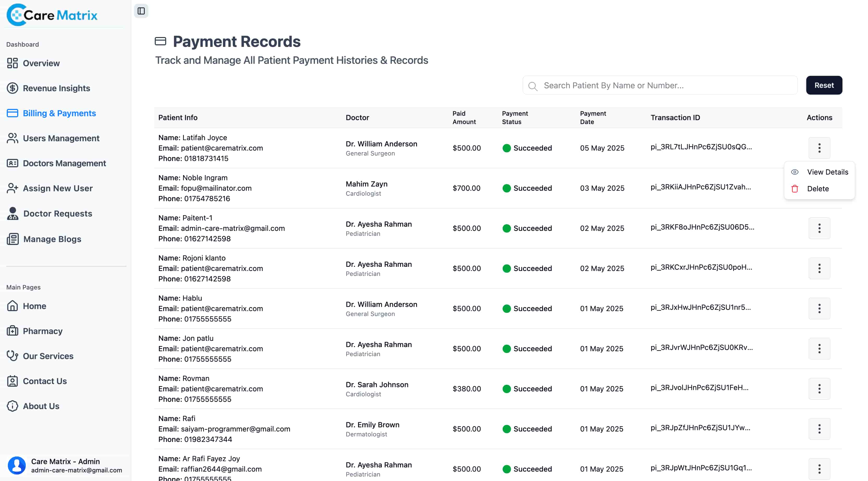Click transaction ID pi_3RL7tLJHnPc6ZjSU0sQG...

click(x=701, y=147)
